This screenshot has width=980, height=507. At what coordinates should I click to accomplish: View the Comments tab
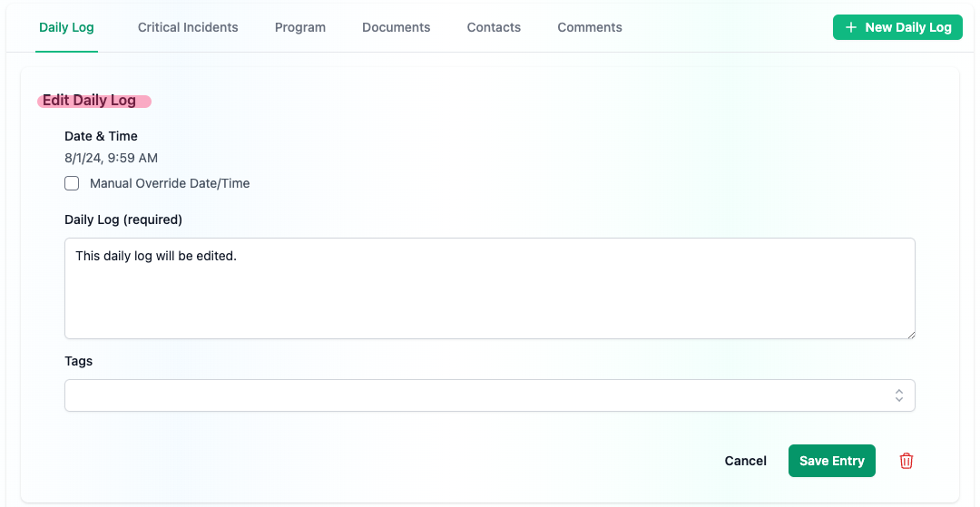point(590,27)
